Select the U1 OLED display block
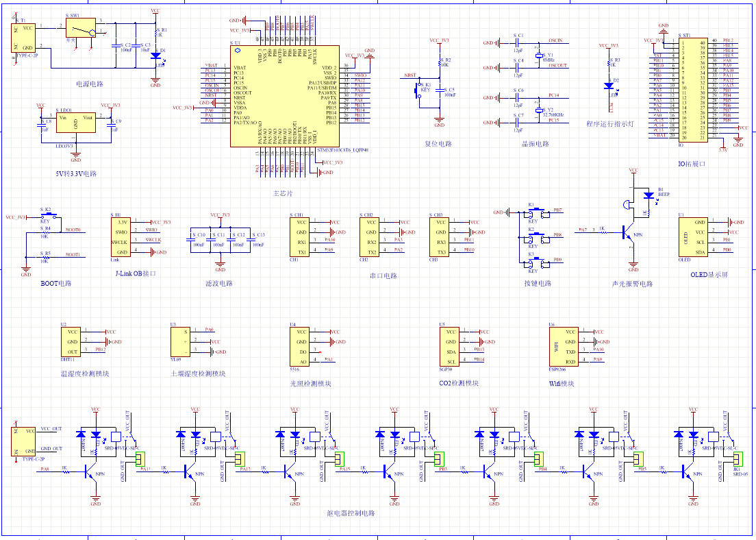756x540 pixels. tap(693, 237)
